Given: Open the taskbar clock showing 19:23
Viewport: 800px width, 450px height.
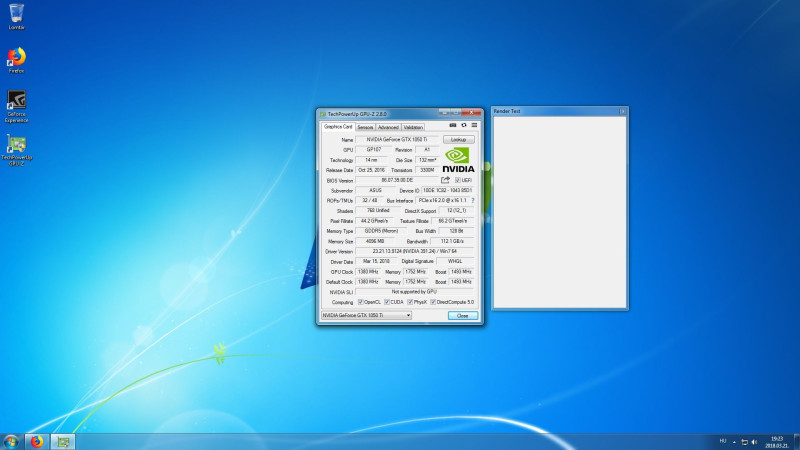Looking at the screenshot, I should 777,442.
